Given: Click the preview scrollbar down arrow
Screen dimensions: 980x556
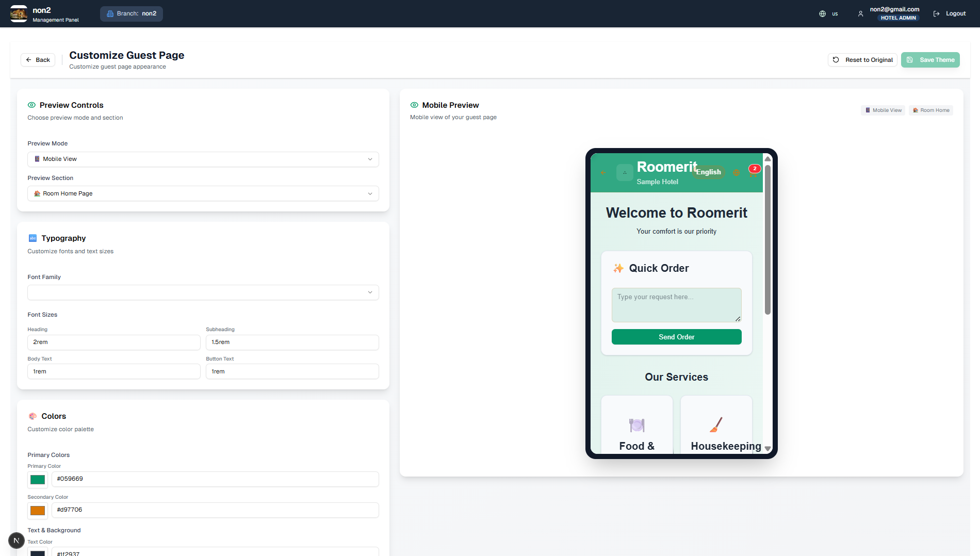Looking at the screenshot, I should coord(767,449).
